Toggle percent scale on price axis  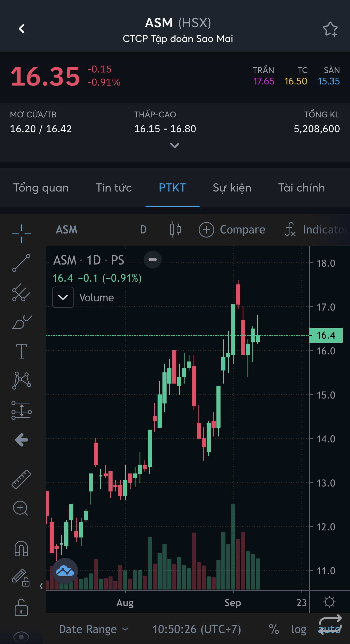[x=274, y=629]
